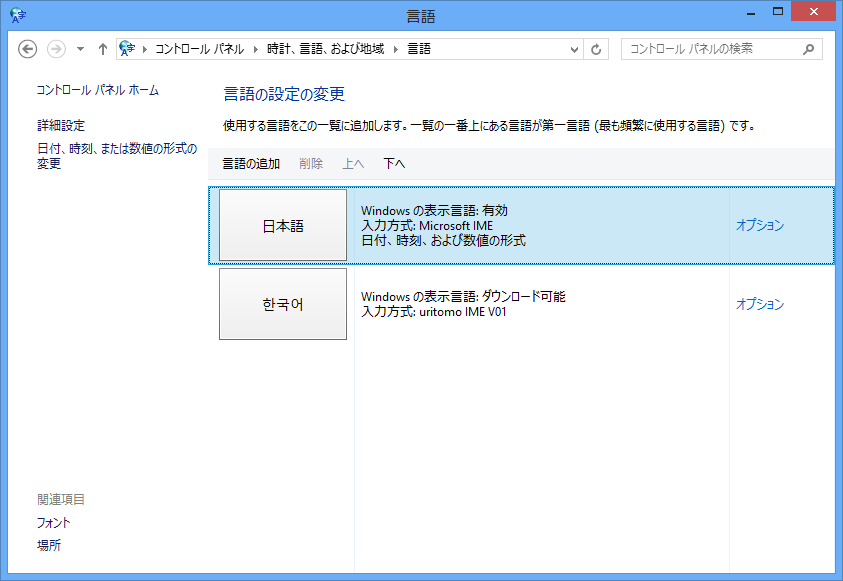Click 下へ to move language down
The height and width of the screenshot is (581, 843).
(394, 164)
